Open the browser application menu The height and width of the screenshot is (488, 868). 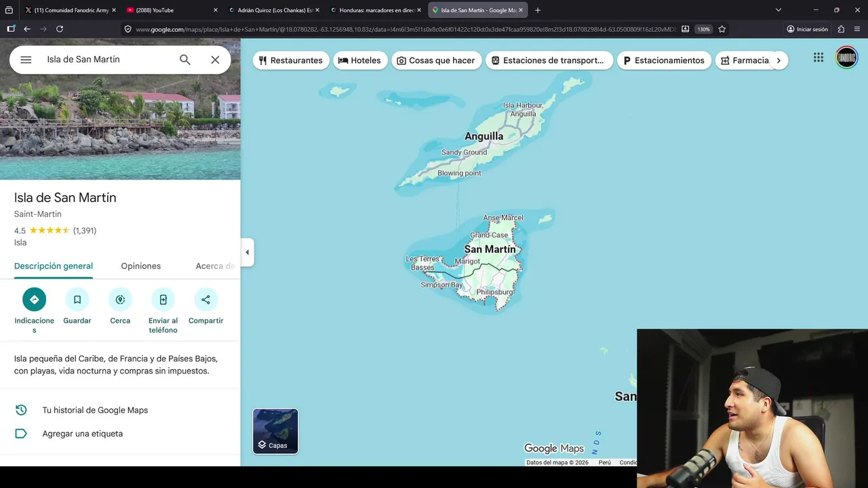click(857, 29)
